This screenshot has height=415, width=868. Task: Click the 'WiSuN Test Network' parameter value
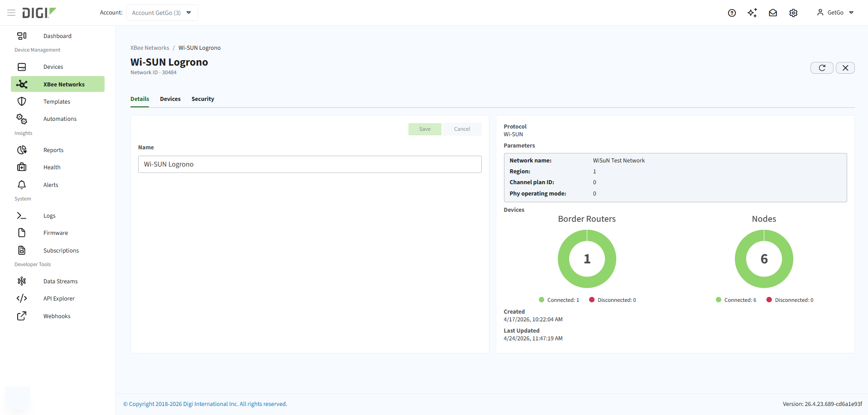click(x=619, y=161)
